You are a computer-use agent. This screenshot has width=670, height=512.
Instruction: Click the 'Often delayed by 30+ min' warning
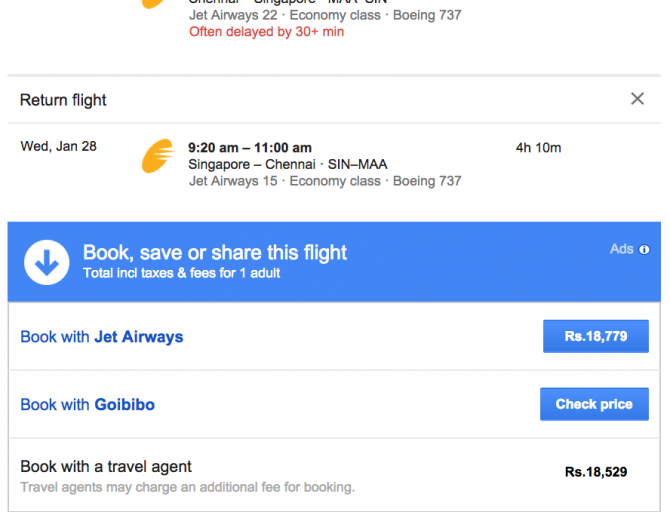266,32
